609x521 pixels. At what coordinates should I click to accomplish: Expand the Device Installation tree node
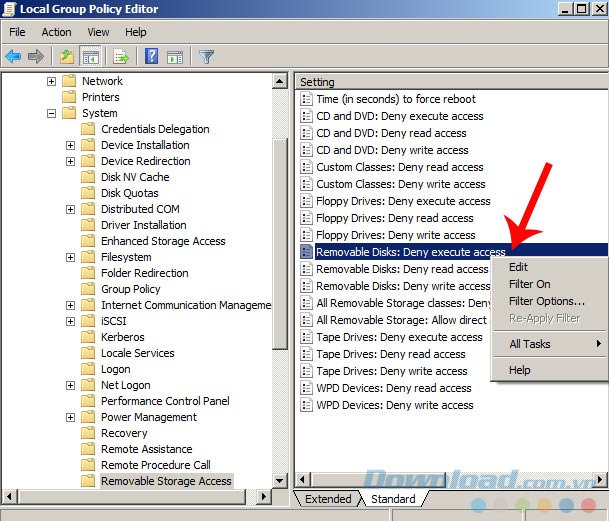[70, 145]
